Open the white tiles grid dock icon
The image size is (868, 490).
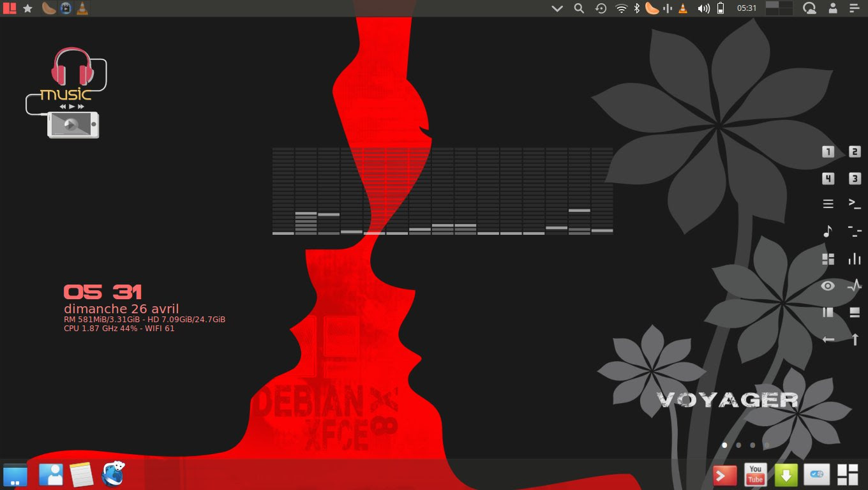(848, 475)
